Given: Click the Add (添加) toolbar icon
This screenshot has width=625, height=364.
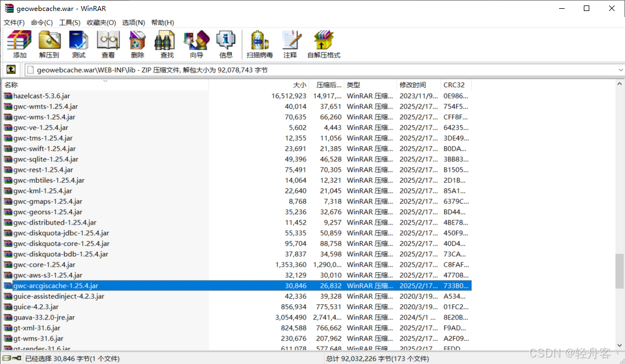Looking at the screenshot, I should point(20,44).
